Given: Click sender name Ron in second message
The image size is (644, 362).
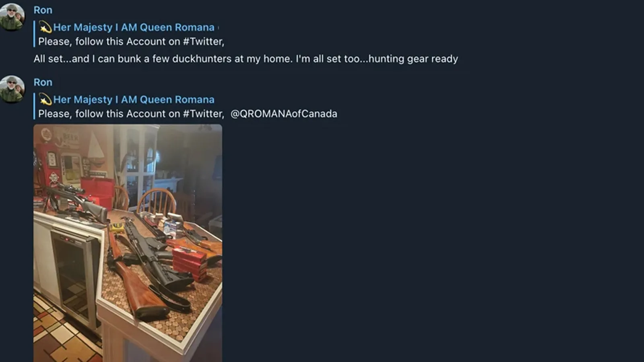Looking at the screenshot, I should tap(43, 82).
